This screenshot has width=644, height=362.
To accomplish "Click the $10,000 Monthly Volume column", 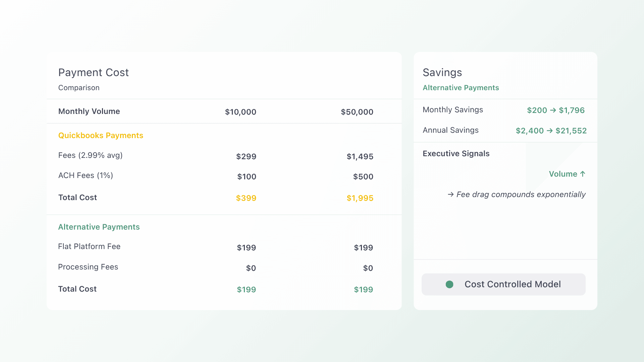I will [240, 112].
